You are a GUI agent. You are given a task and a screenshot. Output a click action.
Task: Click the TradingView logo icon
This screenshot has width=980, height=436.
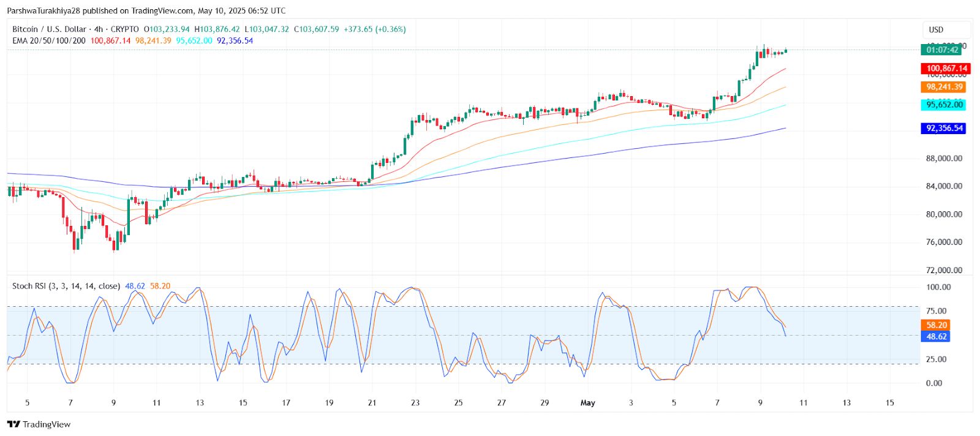(13, 424)
